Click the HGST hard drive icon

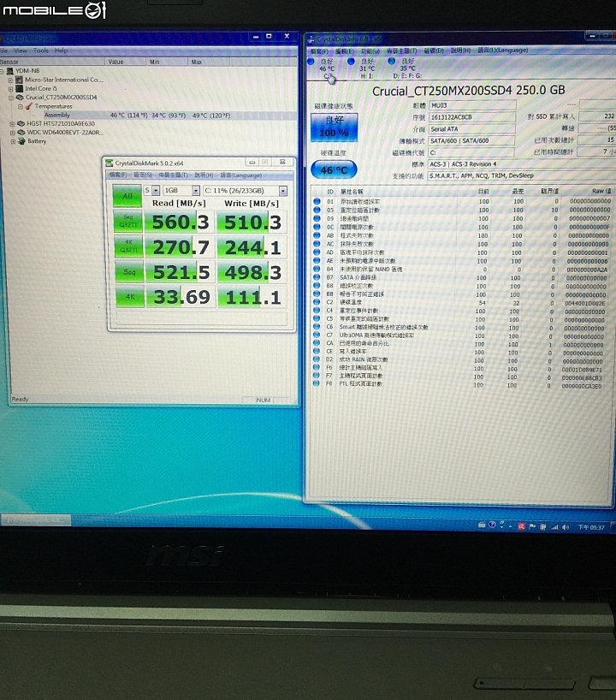(21, 124)
